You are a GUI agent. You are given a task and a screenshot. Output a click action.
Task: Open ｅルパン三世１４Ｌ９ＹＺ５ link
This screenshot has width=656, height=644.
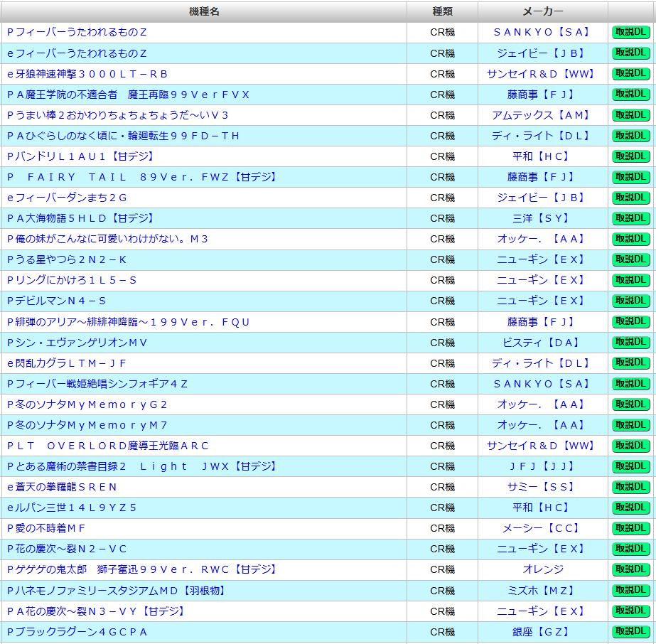pos(72,508)
